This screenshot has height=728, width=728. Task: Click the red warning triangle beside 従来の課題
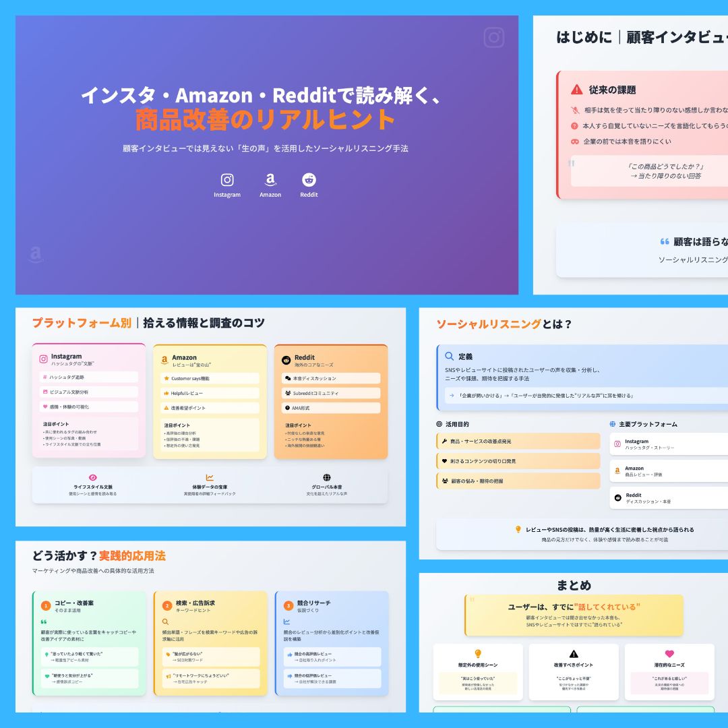click(x=576, y=90)
